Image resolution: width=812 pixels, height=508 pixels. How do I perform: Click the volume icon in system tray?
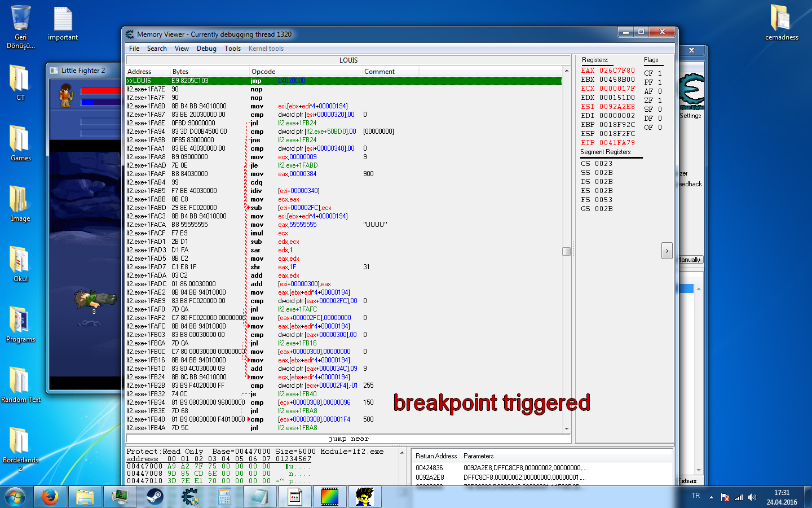752,497
